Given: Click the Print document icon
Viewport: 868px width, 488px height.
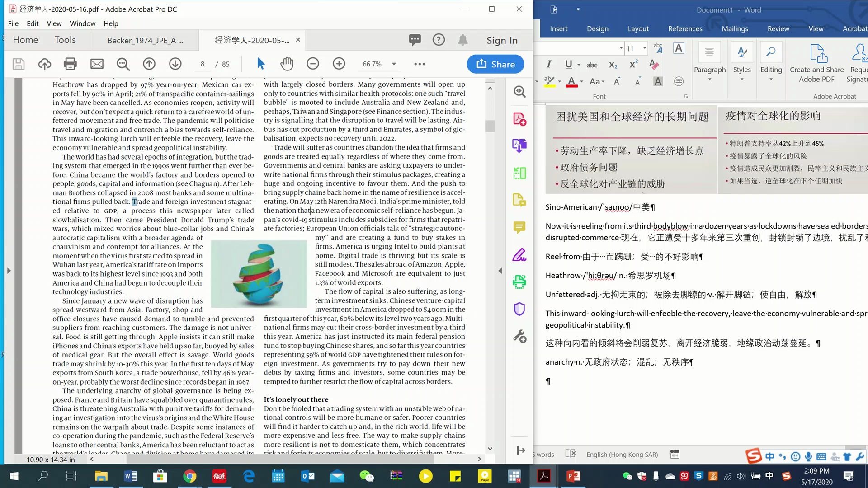Looking at the screenshot, I should point(71,64).
